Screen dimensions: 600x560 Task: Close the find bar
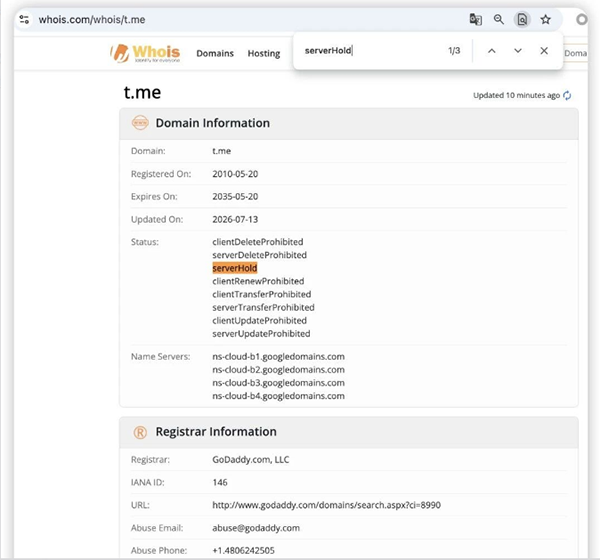[x=544, y=51]
